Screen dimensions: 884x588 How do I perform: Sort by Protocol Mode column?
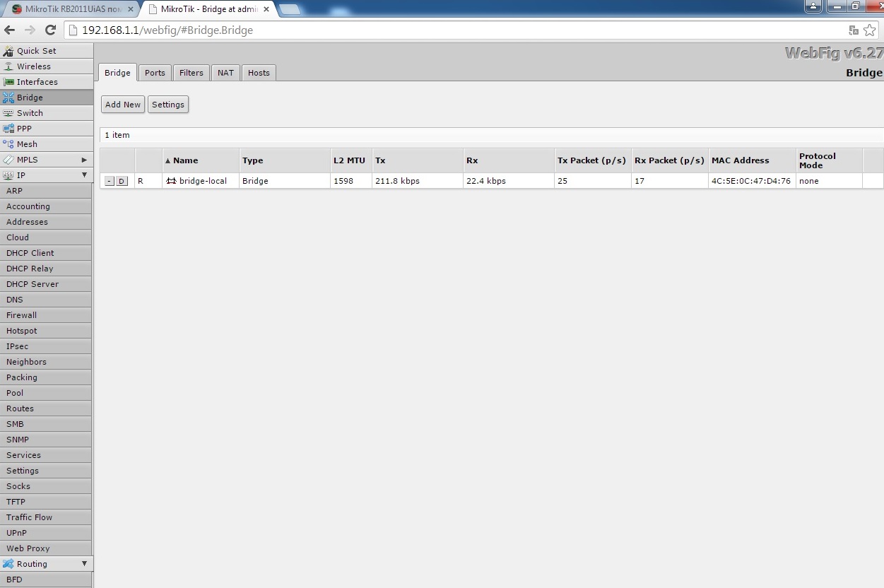[x=830, y=160]
